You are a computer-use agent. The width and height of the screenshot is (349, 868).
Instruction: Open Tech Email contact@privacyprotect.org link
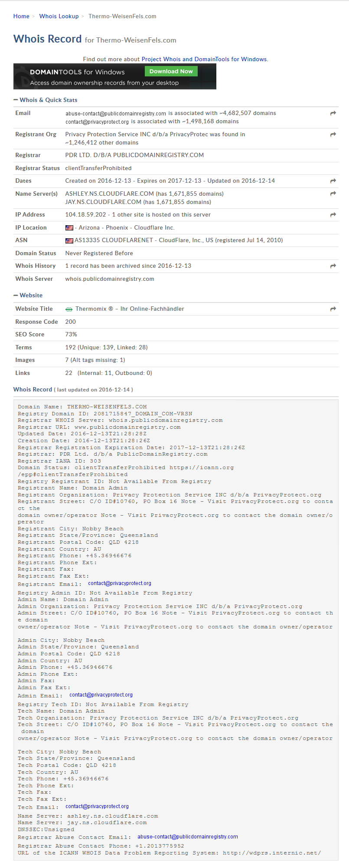(x=97, y=806)
